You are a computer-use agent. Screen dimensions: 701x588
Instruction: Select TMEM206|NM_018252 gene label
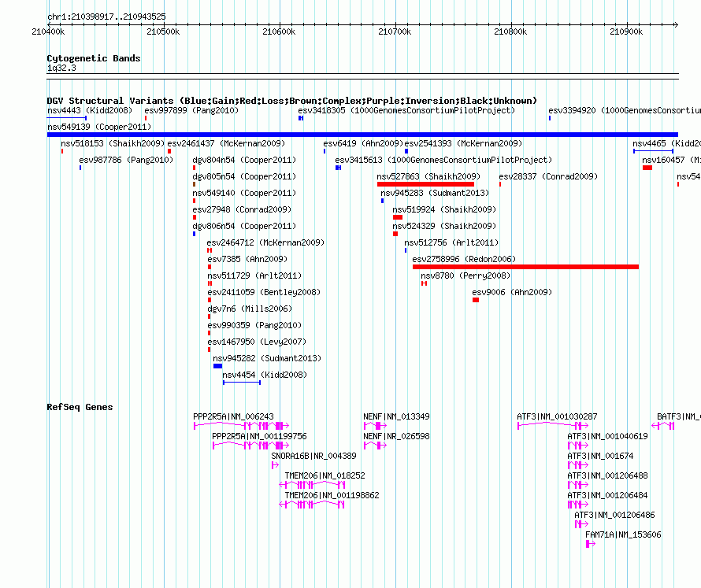325,475
